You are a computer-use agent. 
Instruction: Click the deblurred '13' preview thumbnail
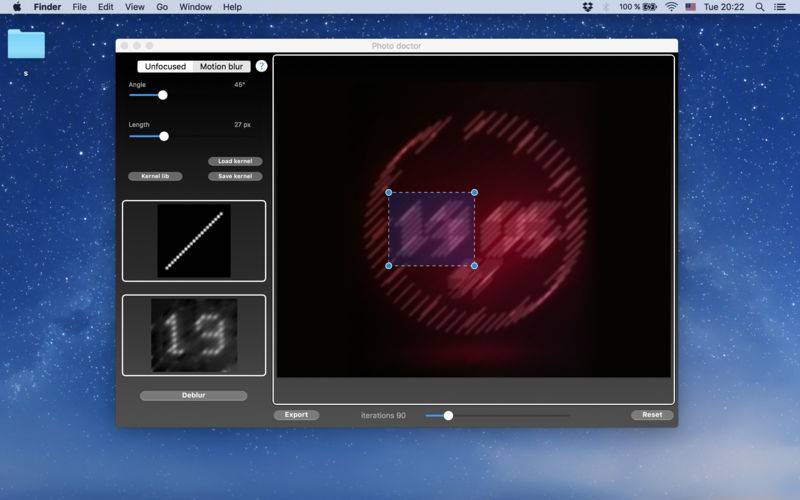coord(194,335)
